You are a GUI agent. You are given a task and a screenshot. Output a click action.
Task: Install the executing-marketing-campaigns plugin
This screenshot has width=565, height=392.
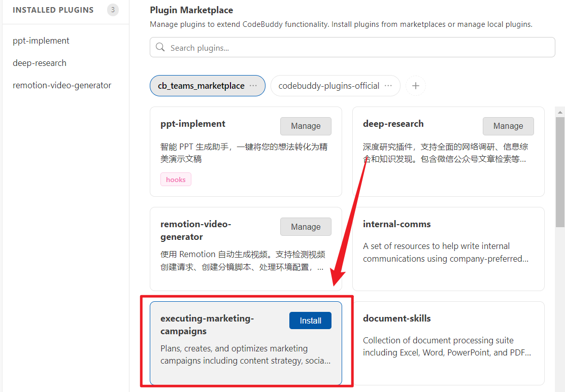point(310,320)
